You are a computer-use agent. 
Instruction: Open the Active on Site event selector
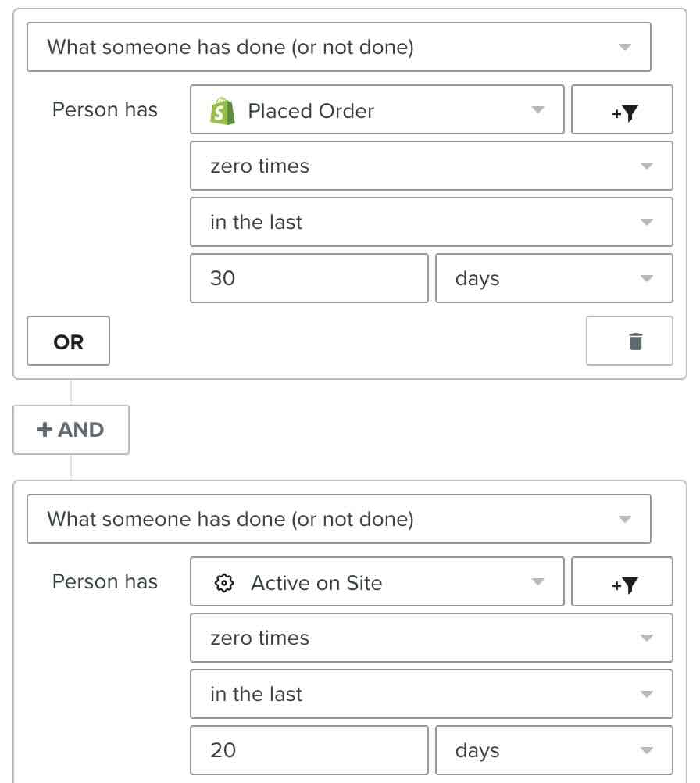(377, 581)
